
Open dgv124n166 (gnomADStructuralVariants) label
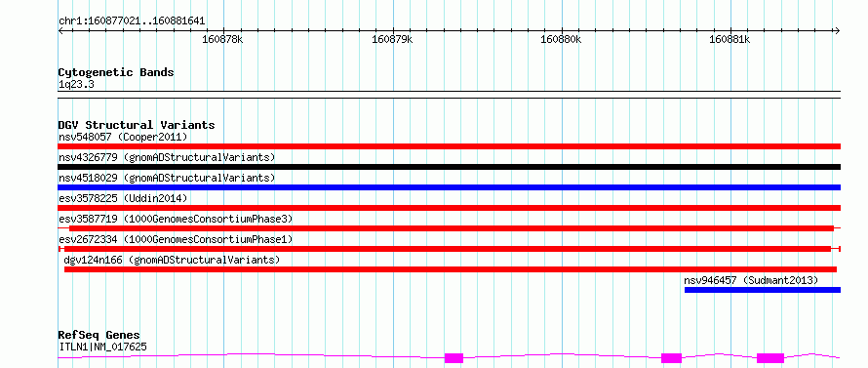coord(173,260)
